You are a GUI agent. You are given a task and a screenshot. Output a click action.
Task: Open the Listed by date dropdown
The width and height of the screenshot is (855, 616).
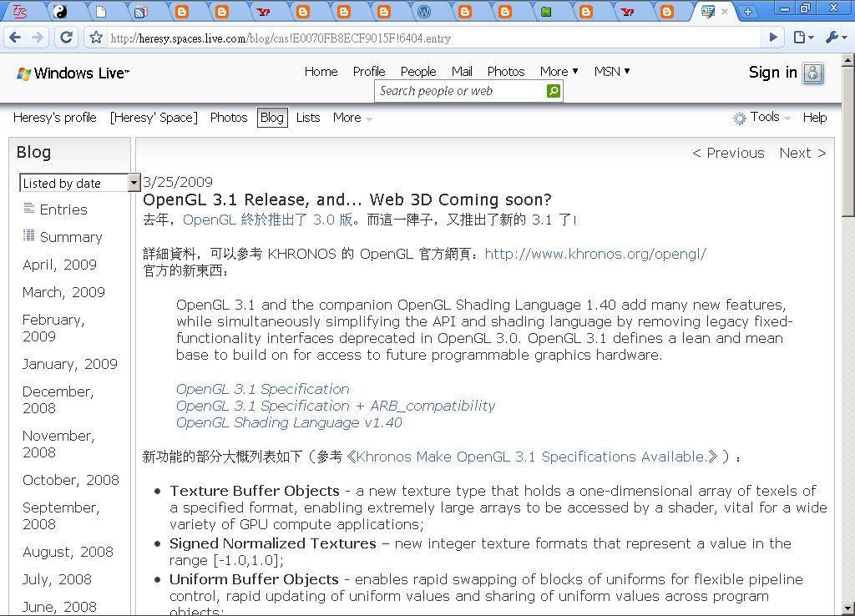coord(79,183)
